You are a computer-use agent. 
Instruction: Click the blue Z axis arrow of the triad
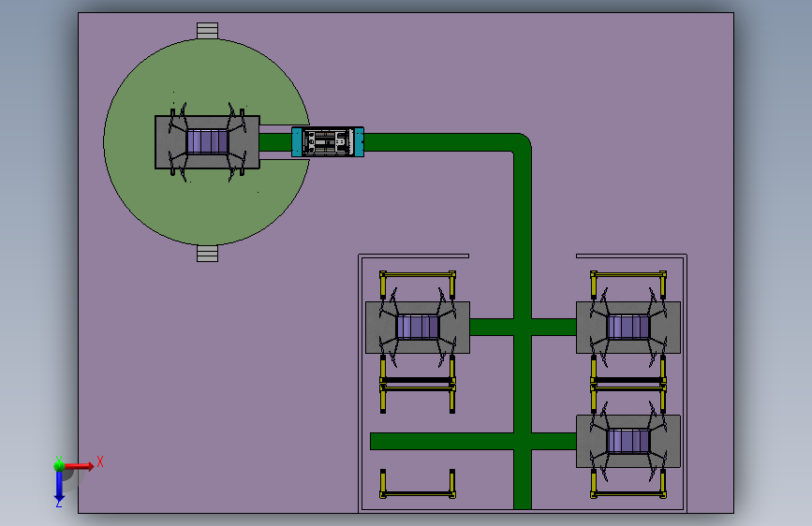pyautogui.click(x=59, y=486)
